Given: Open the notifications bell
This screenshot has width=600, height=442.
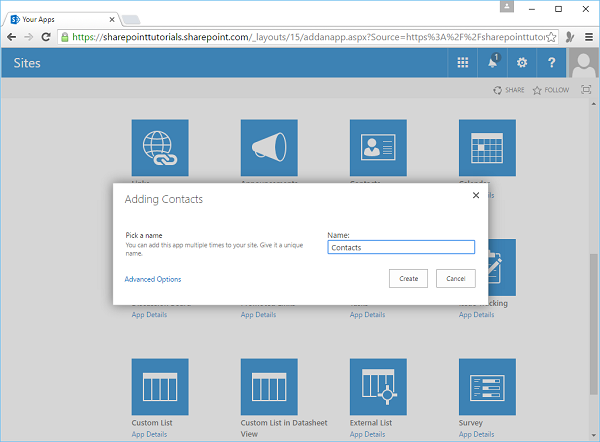Looking at the screenshot, I should pyautogui.click(x=492, y=63).
